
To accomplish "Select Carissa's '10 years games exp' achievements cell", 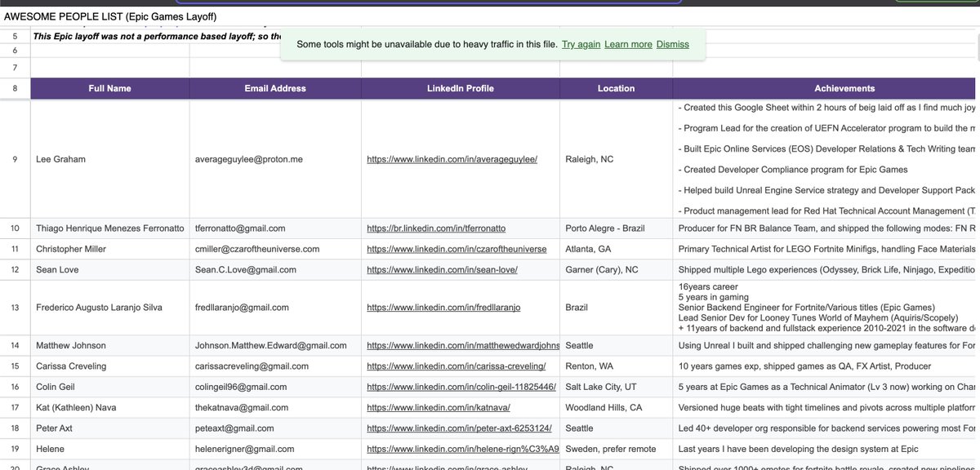I will (826, 366).
